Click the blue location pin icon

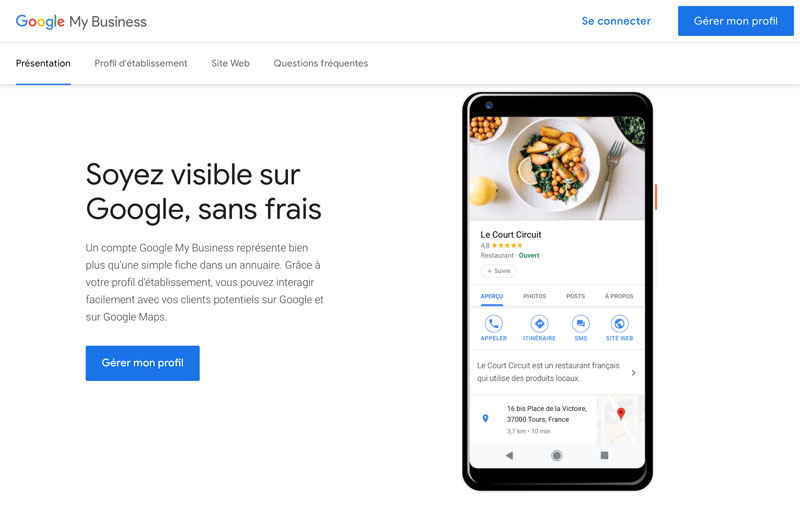click(485, 418)
